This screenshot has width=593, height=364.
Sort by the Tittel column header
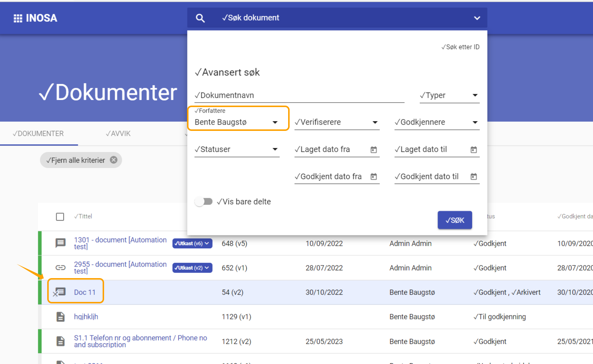83,216
